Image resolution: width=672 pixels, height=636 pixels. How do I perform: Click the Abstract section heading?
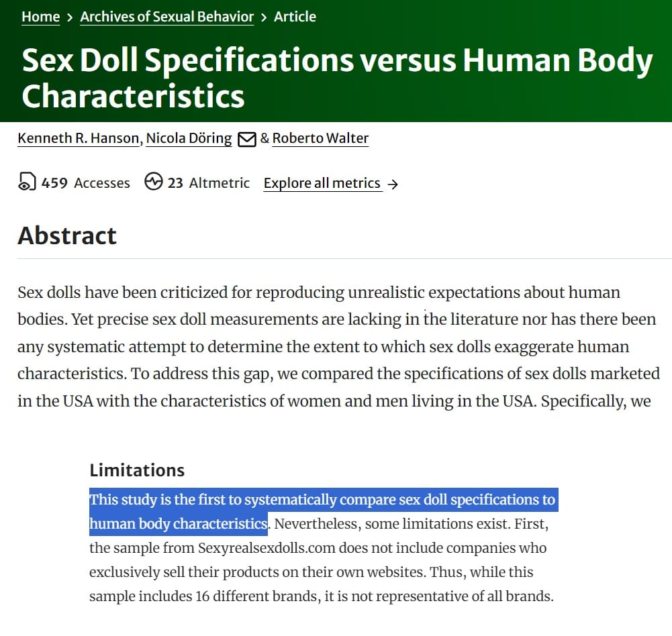pyautogui.click(x=67, y=235)
